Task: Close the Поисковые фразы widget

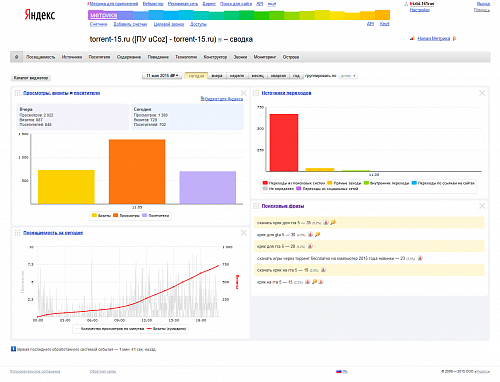Action: tap(482, 206)
